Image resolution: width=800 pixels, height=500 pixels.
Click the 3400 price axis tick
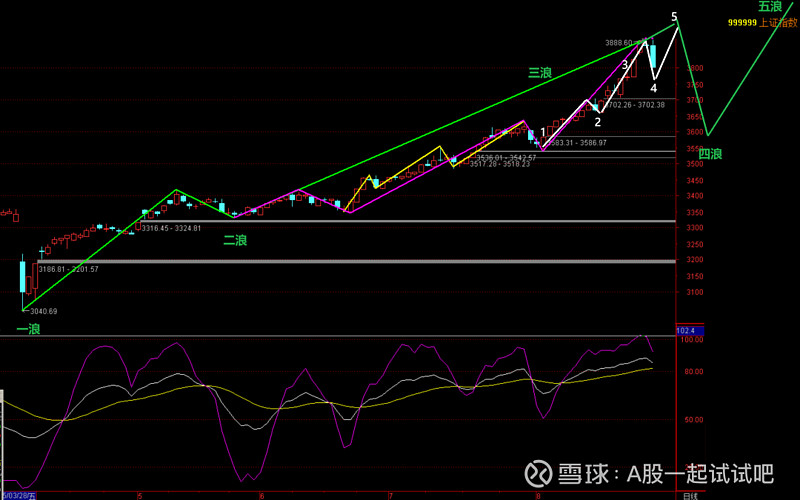[695, 196]
